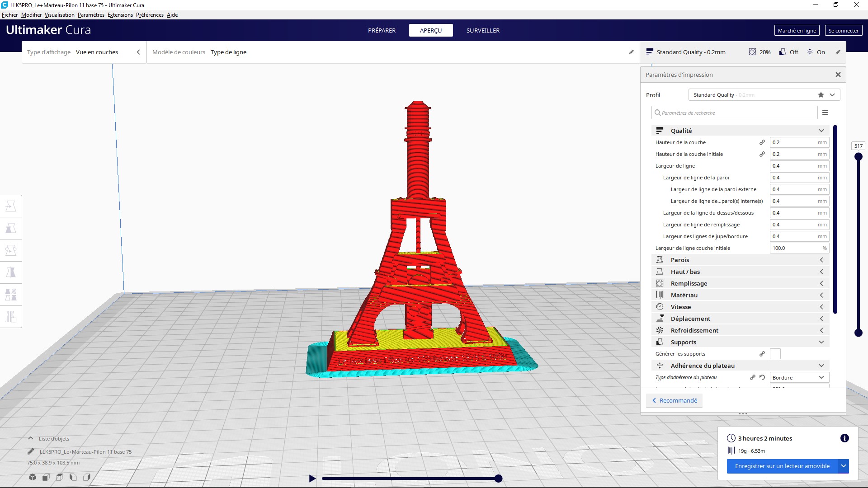Viewport: 868px width, 488px height.
Task: Play the layer simulation
Action: [x=312, y=479]
